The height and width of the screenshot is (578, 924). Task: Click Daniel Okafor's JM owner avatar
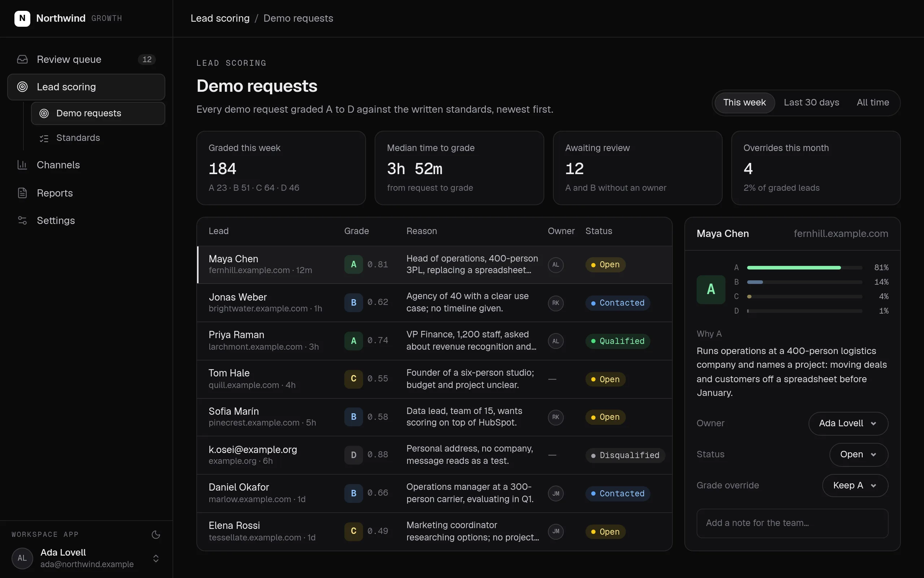point(555,493)
